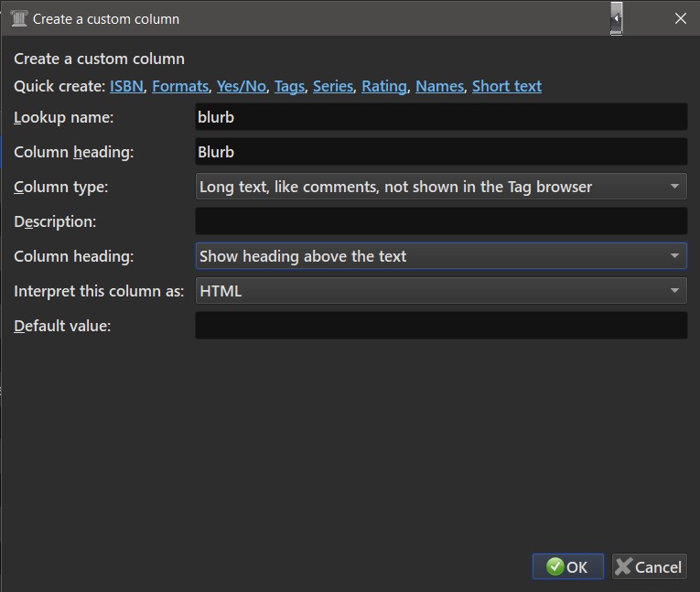Click the calibre library icon in title bar
Image resolution: width=700 pixels, height=592 pixels.
18,18
